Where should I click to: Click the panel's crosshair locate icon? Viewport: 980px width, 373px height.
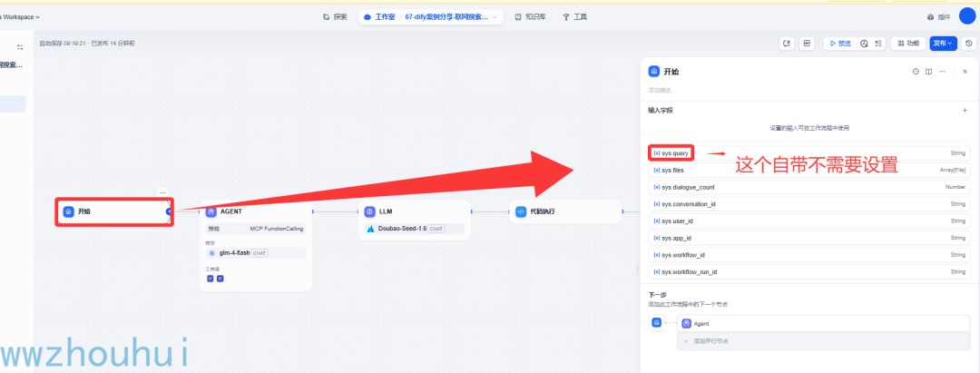click(916, 72)
